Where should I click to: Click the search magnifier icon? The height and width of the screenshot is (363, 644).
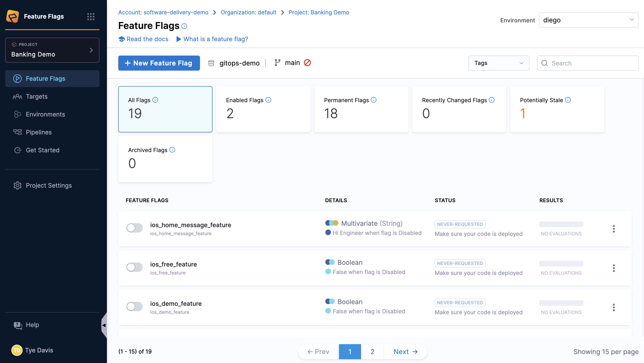click(545, 63)
